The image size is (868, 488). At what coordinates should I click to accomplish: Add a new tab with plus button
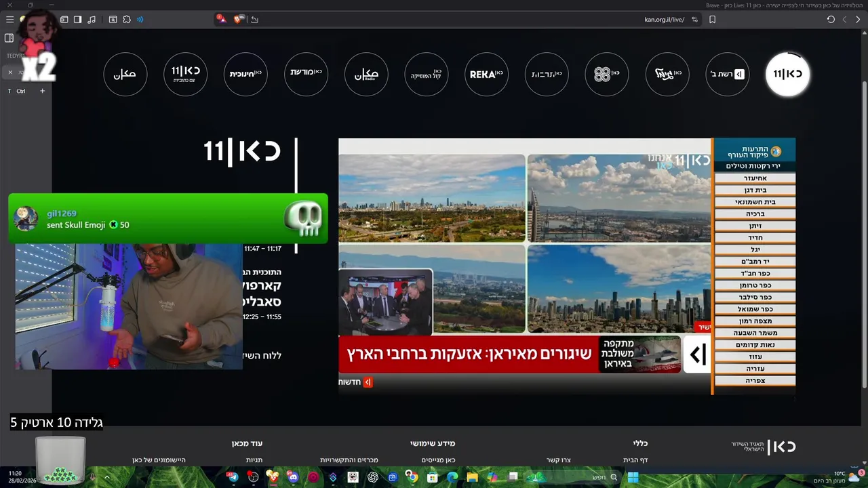tap(42, 91)
